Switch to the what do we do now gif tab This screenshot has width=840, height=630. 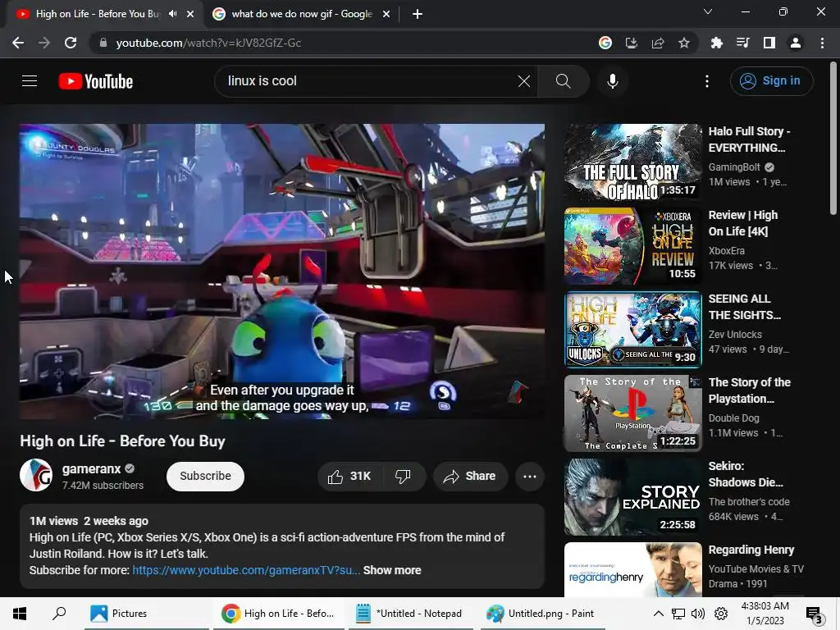coord(302,14)
